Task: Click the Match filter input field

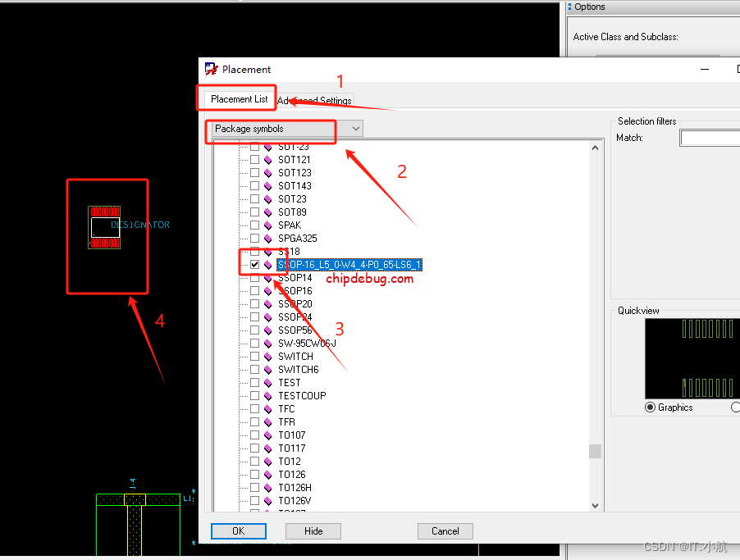Action: 710,139
